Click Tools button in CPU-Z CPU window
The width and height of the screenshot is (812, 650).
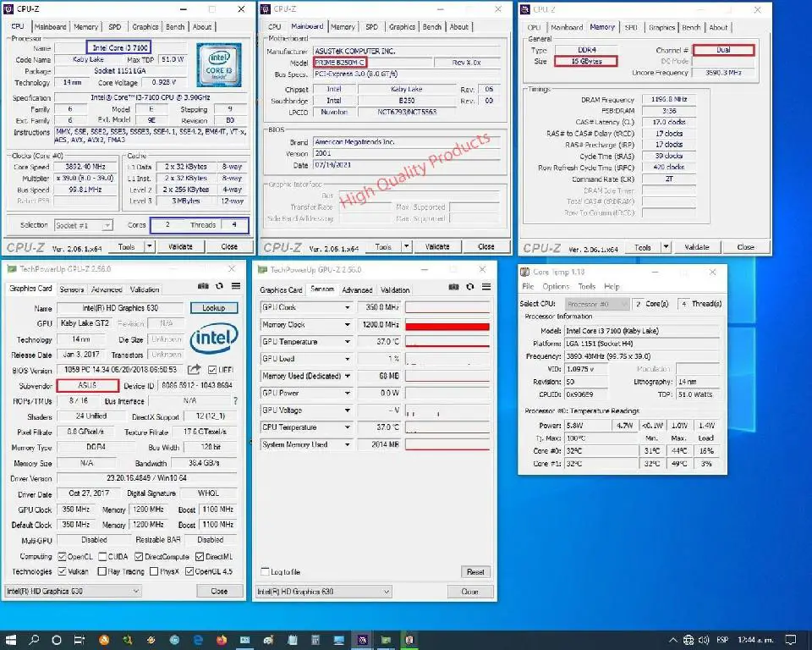(x=126, y=247)
